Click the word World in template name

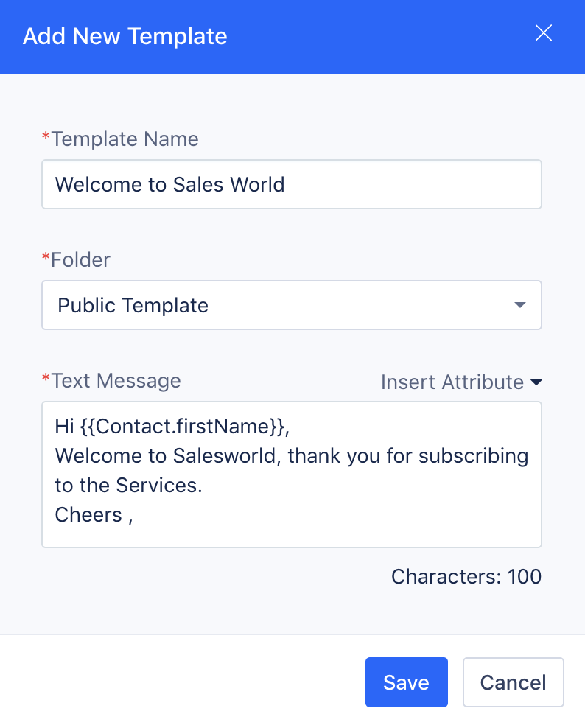pos(257,184)
